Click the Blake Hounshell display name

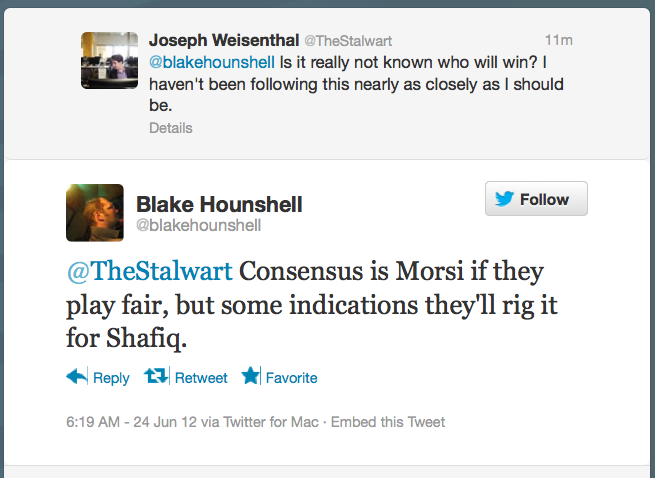pyautogui.click(x=219, y=204)
